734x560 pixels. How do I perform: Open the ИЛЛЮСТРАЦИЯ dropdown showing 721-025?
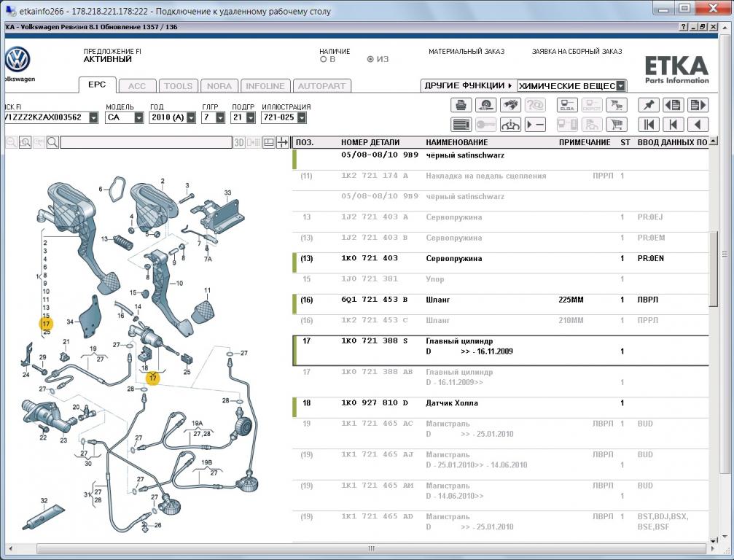[302, 117]
